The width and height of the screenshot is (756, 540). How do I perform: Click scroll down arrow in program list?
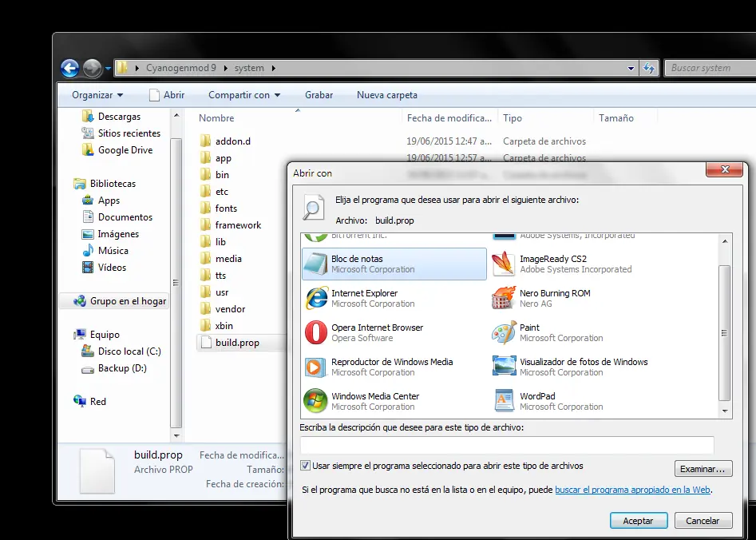pos(725,411)
